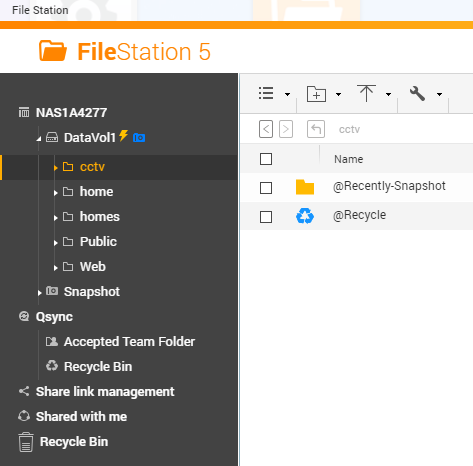Click the share icon beside Share link management

tap(24, 391)
